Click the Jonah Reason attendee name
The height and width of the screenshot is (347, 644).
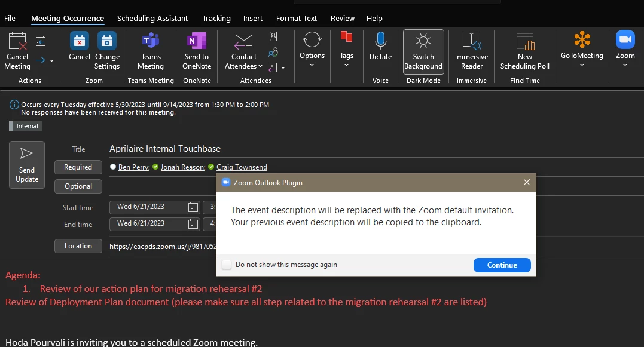183,167
